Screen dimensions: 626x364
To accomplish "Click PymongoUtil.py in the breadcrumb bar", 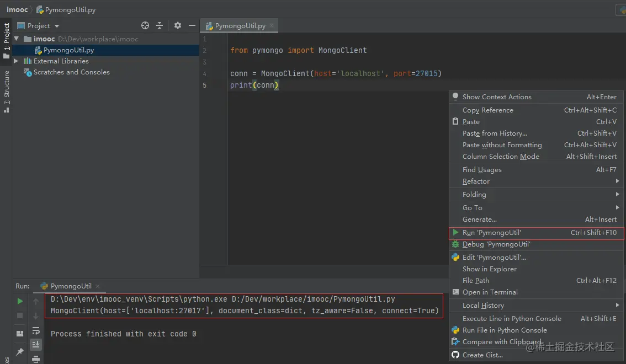I will [x=66, y=9].
